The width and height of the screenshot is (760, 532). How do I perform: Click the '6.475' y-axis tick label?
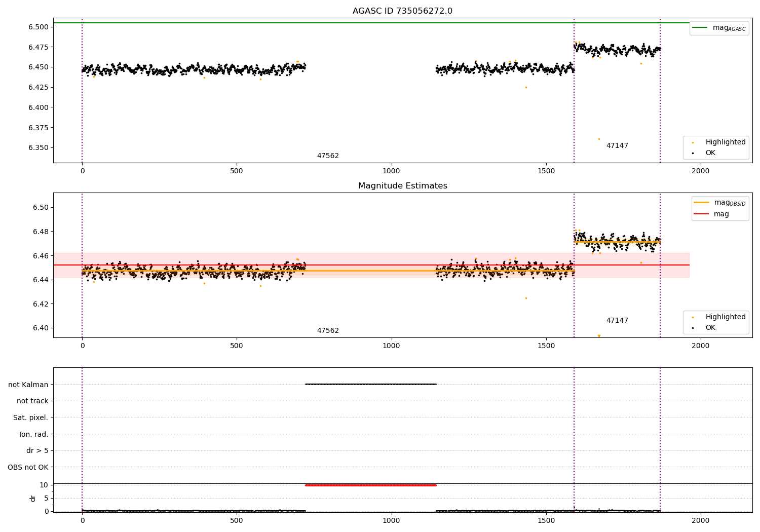click(39, 47)
